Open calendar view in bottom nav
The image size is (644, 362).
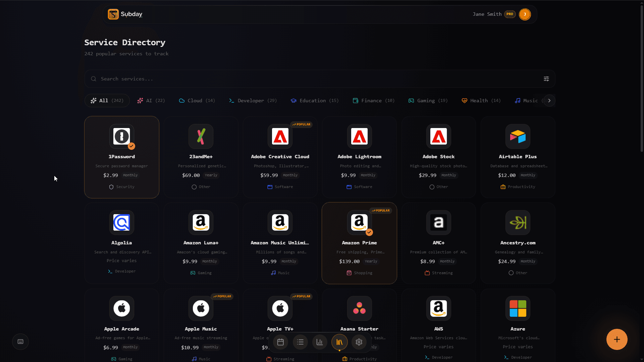280,342
